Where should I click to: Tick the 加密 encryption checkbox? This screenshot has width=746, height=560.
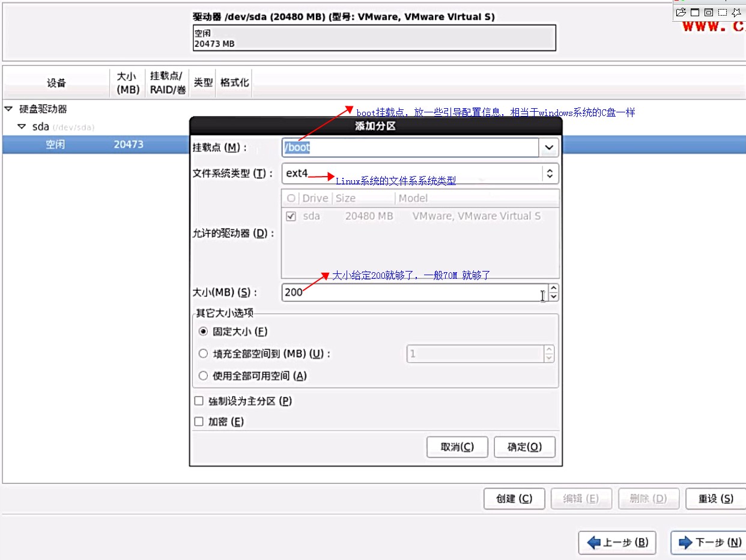[x=199, y=422]
